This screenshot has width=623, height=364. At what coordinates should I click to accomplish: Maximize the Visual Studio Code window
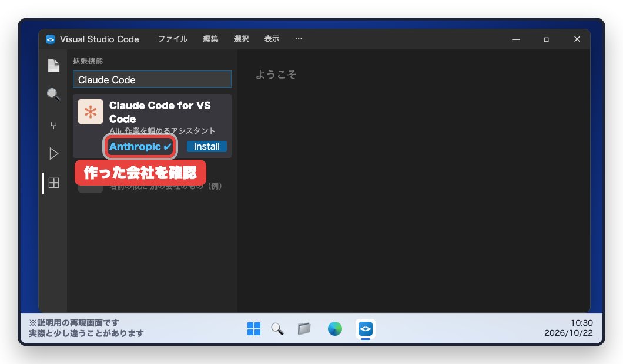(x=547, y=39)
